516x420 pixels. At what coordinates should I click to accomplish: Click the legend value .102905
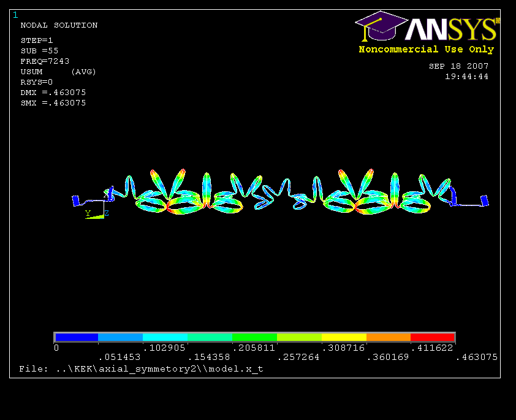coord(164,348)
